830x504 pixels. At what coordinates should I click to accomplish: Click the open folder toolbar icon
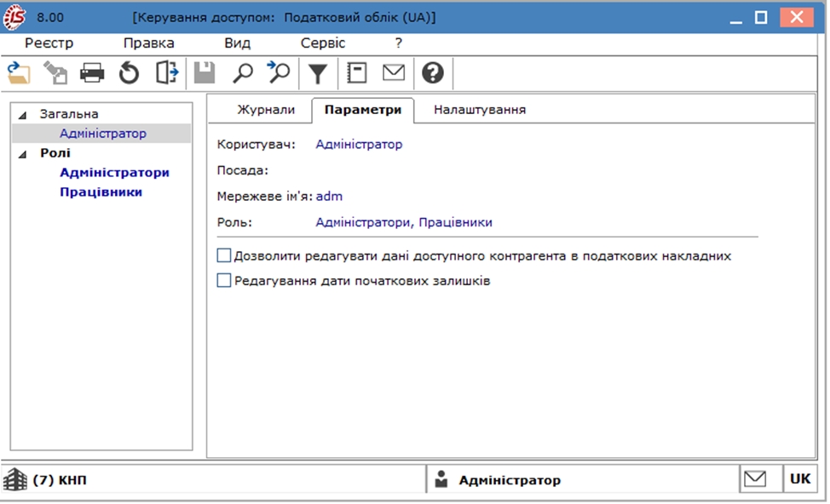point(19,72)
